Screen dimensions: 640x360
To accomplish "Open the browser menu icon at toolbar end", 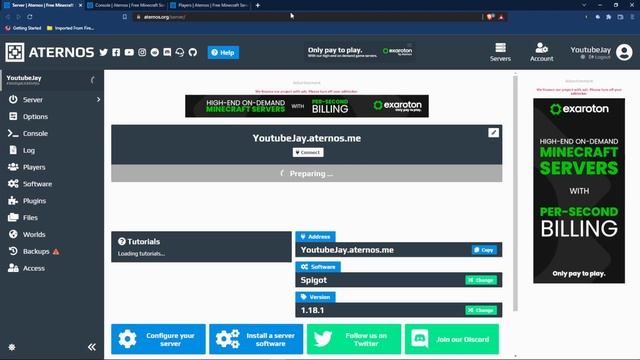I will click(x=632, y=17).
